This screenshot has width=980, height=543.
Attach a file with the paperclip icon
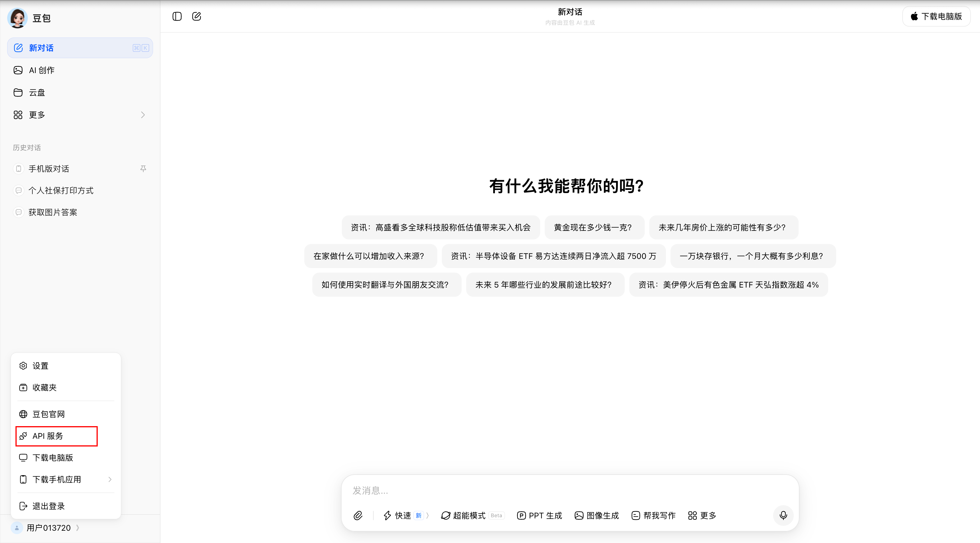358,515
